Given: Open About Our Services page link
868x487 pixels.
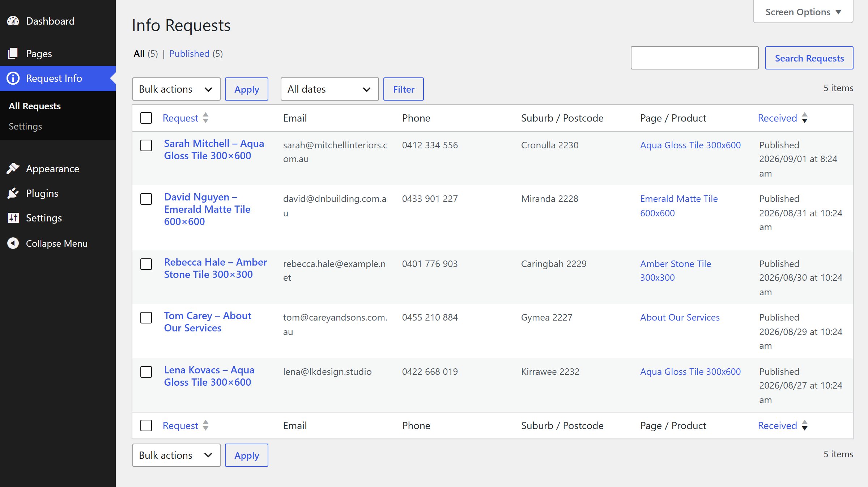Looking at the screenshot, I should (680, 317).
